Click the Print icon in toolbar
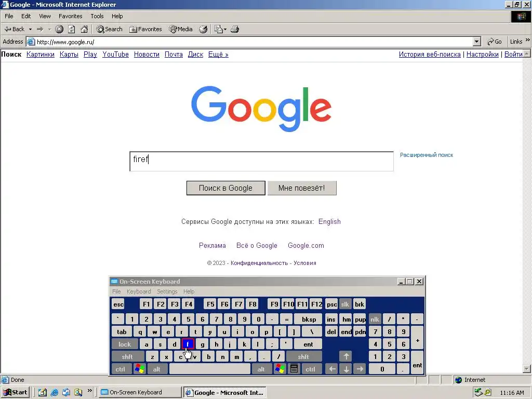The image size is (532, 399). point(235,29)
